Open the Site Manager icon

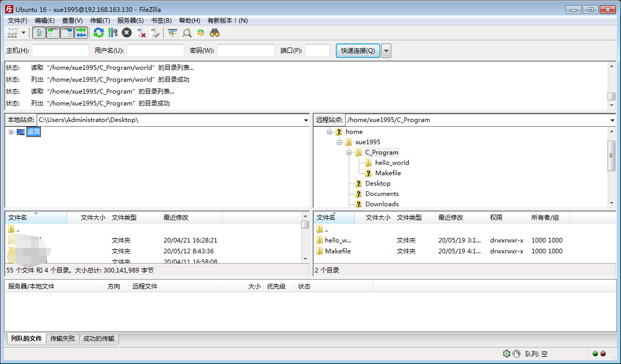(x=12, y=33)
